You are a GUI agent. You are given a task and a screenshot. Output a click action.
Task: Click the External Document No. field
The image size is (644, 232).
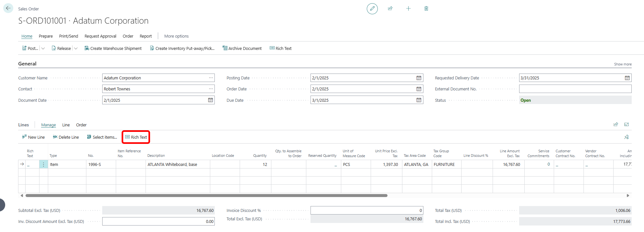575,89
